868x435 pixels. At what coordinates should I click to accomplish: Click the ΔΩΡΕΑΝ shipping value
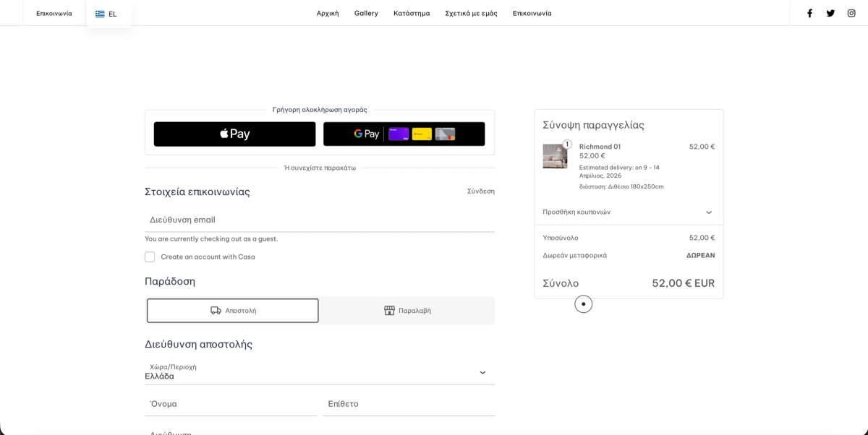700,255
